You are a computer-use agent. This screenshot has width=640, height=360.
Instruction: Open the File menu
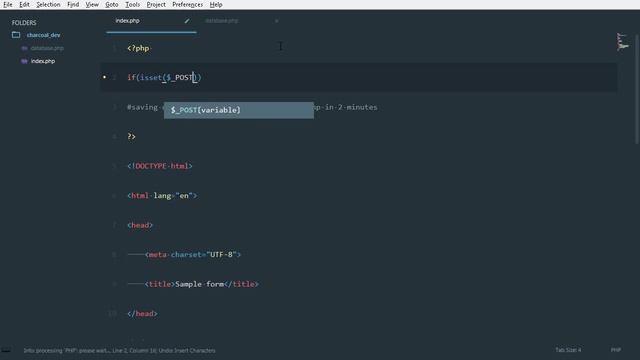[8, 4]
